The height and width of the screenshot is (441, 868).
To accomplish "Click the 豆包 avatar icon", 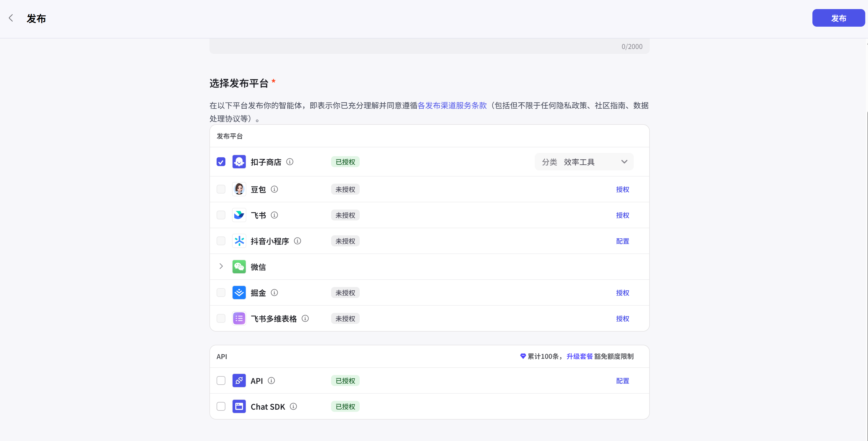I will (x=239, y=189).
